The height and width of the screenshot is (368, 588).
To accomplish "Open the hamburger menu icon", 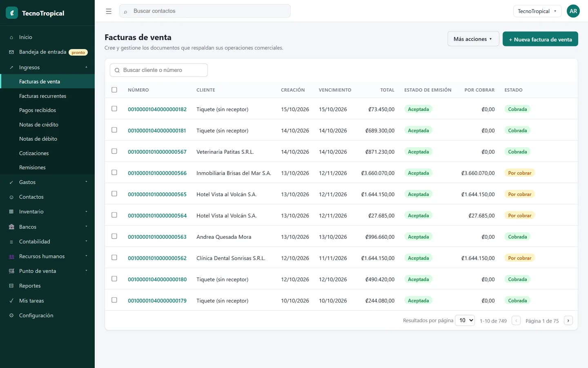I will click(109, 11).
